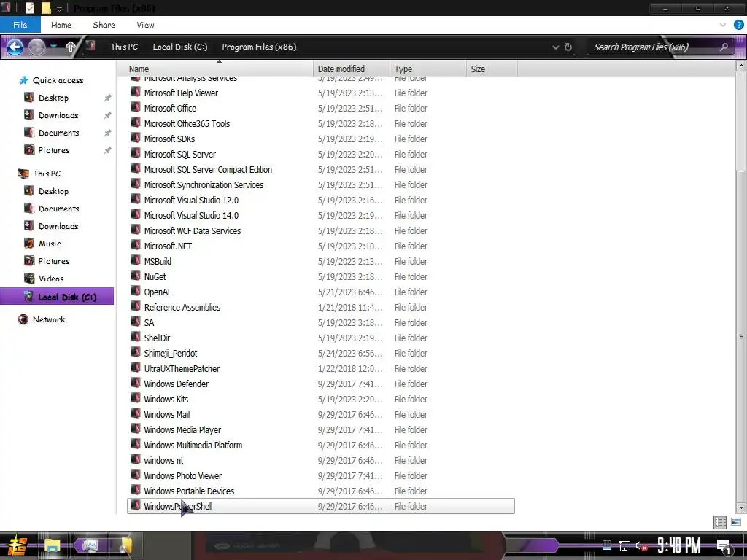Click scroll up arrow of file list
Screen dimensions: 747x560
(x=741, y=66)
